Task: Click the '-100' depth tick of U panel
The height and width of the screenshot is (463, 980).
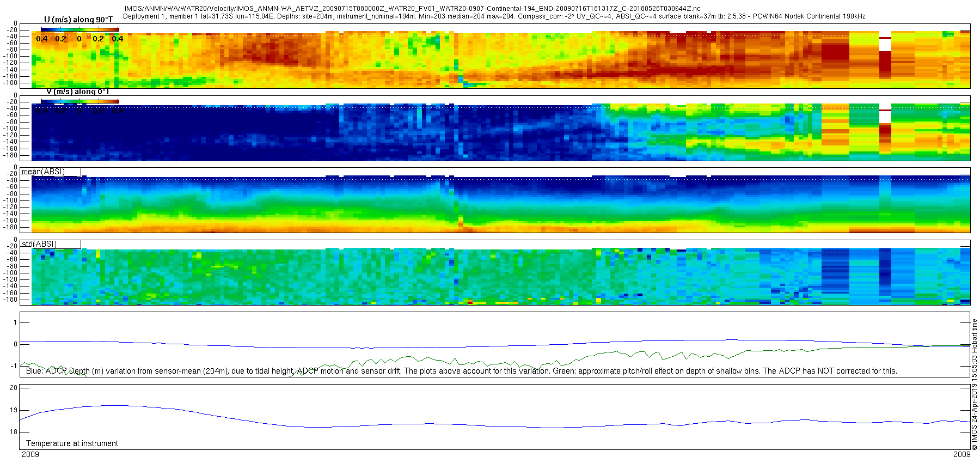Action: (11, 56)
